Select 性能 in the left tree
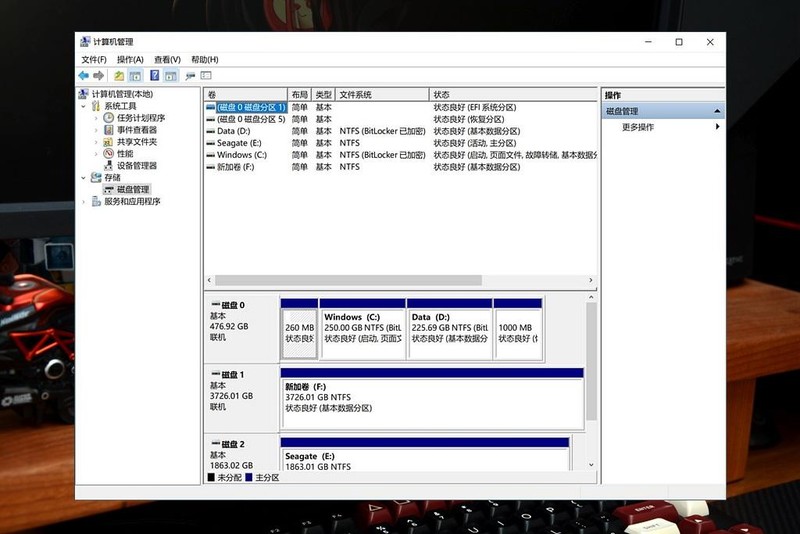This screenshot has width=800, height=534. (124, 154)
